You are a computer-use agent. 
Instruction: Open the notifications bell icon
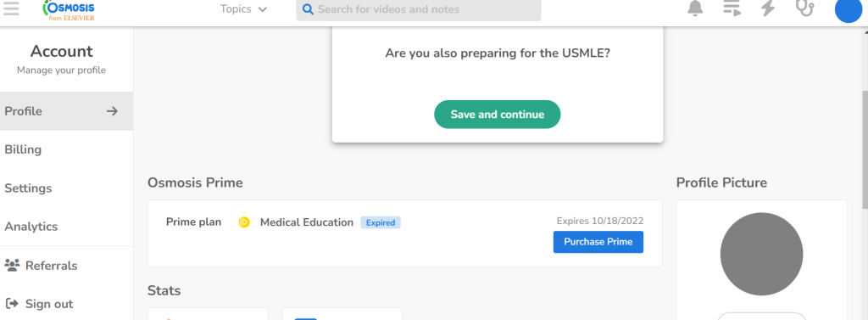point(695,8)
